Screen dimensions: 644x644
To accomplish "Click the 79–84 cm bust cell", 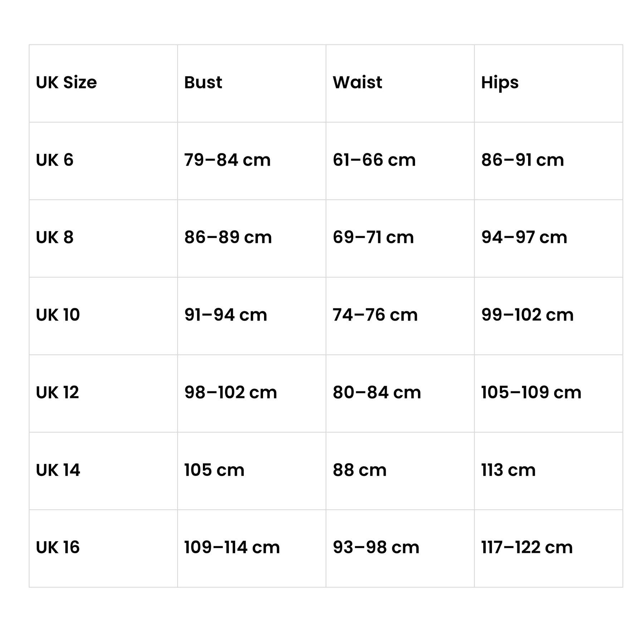I will tap(227, 160).
